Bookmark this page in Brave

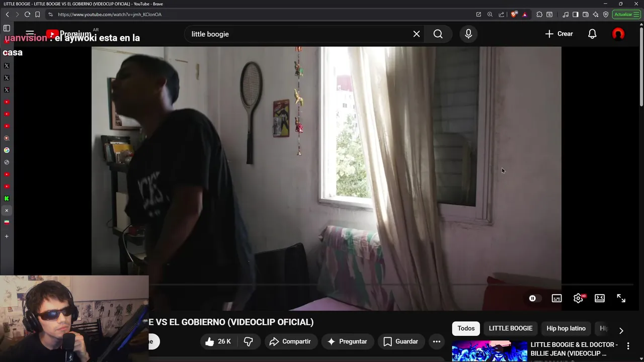[x=37, y=15]
